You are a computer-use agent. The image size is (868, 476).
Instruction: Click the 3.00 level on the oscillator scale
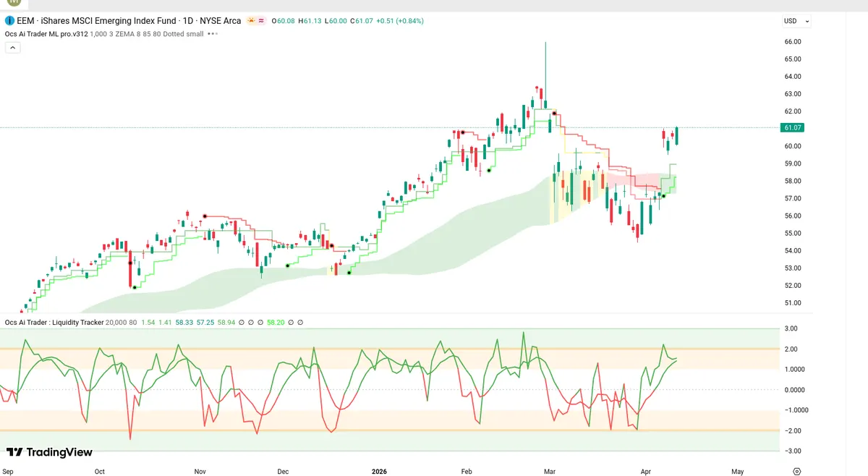[x=791, y=328]
